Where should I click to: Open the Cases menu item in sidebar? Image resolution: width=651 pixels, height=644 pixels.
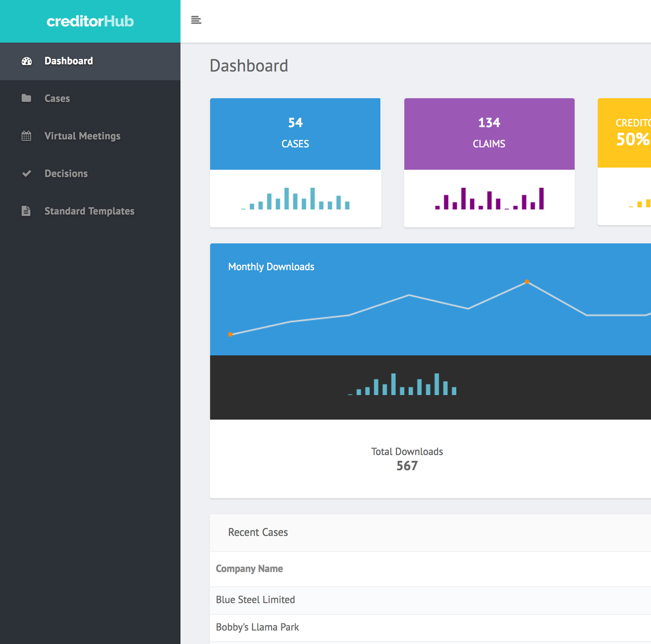57,98
